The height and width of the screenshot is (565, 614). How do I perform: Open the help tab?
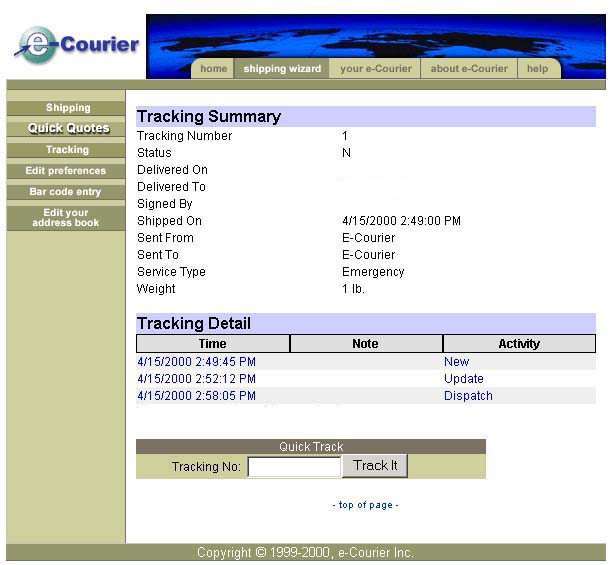(538, 69)
